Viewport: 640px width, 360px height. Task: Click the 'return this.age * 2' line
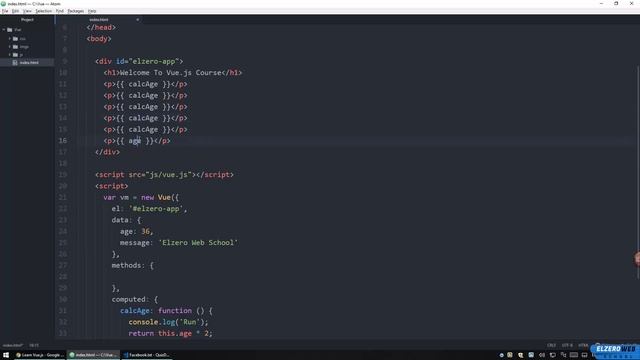tap(170, 333)
